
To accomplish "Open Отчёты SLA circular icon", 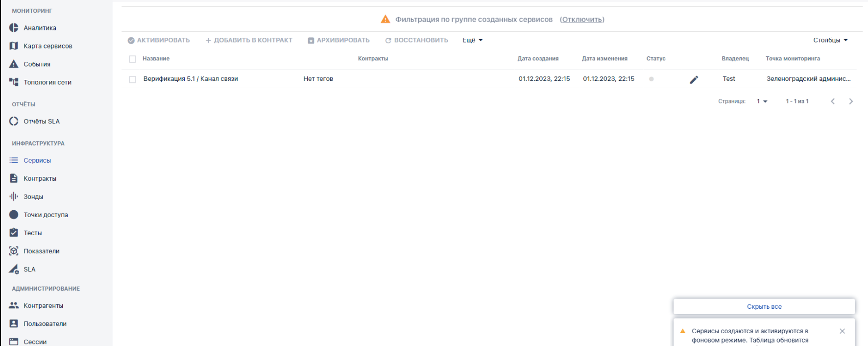I will [x=14, y=122].
